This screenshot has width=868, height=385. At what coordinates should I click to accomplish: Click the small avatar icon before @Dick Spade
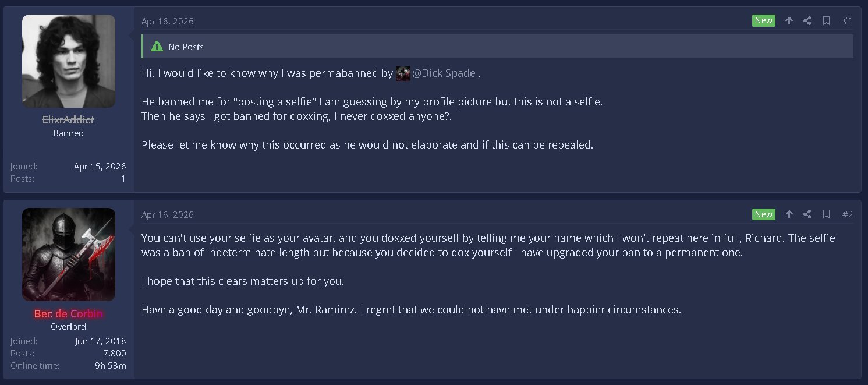403,73
